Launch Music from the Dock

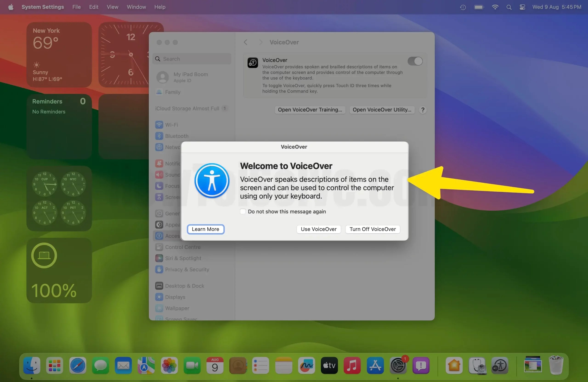click(352, 365)
